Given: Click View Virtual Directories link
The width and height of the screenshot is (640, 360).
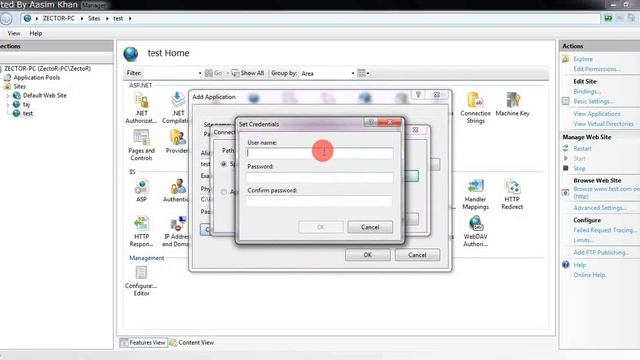Looking at the screenshot, I should (x=603, y=124).
